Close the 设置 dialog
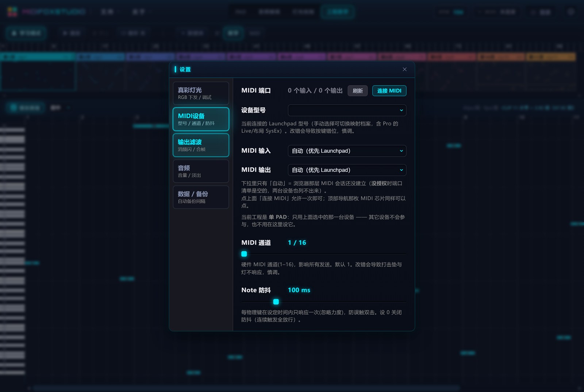 (x=404, y=69)
